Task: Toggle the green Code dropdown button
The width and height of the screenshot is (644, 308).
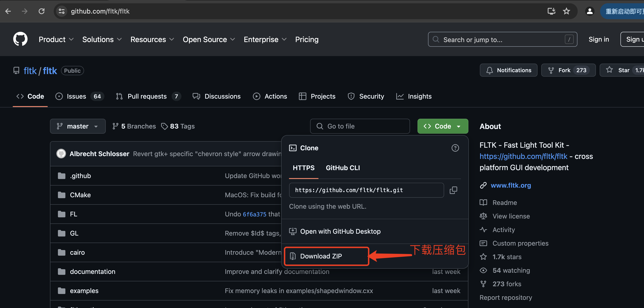Action: [442, 126]
